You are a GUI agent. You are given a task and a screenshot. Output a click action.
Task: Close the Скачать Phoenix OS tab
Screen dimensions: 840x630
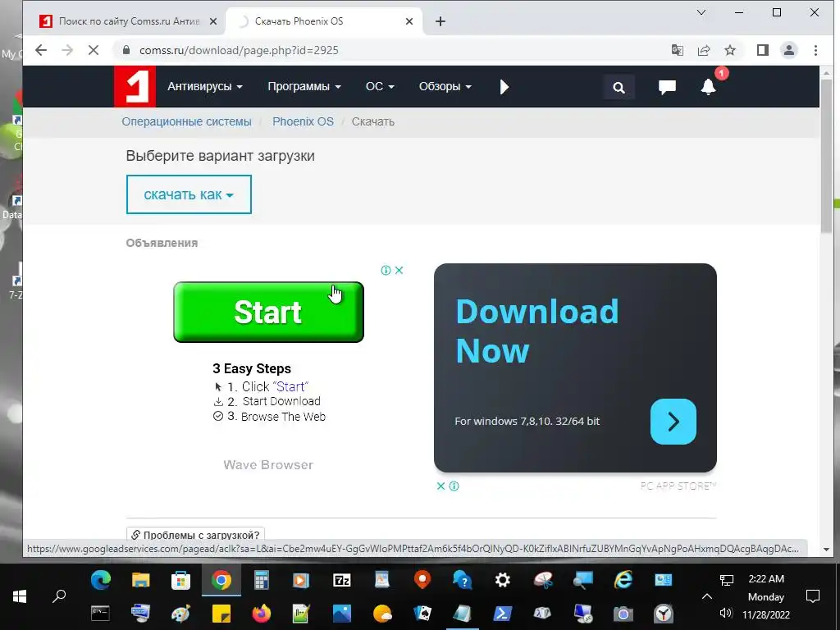[409, 21]
